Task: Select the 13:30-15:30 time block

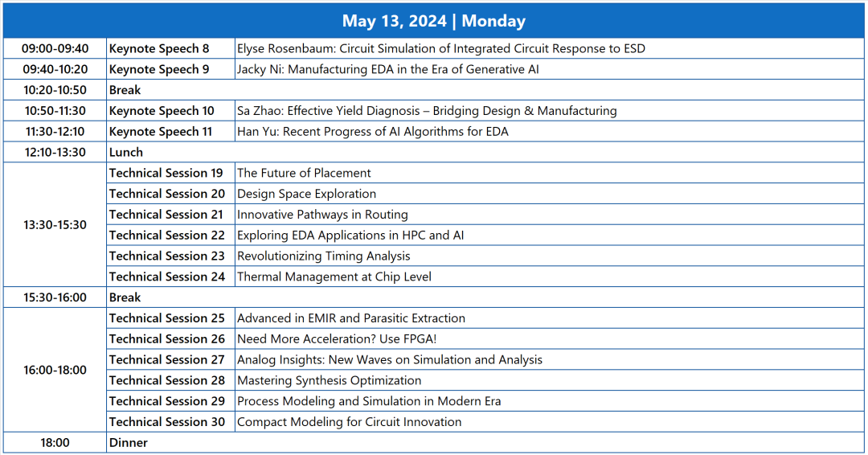Action: tap(55, 225)
